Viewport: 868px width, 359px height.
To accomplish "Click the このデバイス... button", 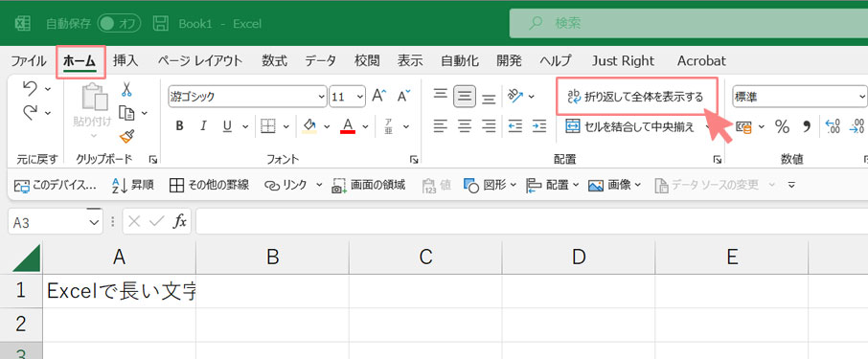I will (x=56, y=185).
